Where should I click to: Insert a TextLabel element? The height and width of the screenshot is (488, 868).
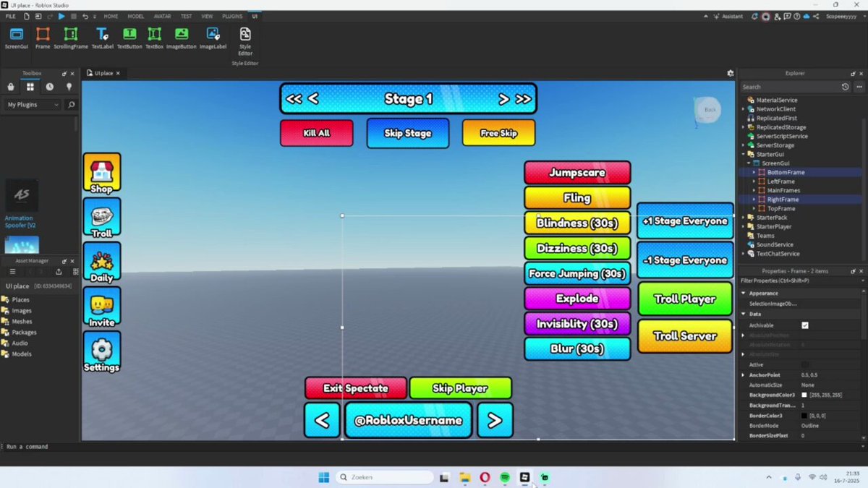click(102, 38)
